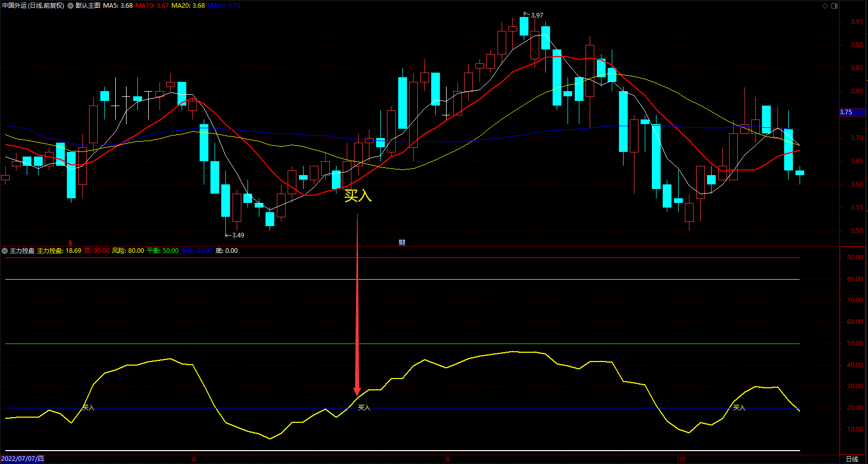Click the red S marker under chart

[70, 243]
